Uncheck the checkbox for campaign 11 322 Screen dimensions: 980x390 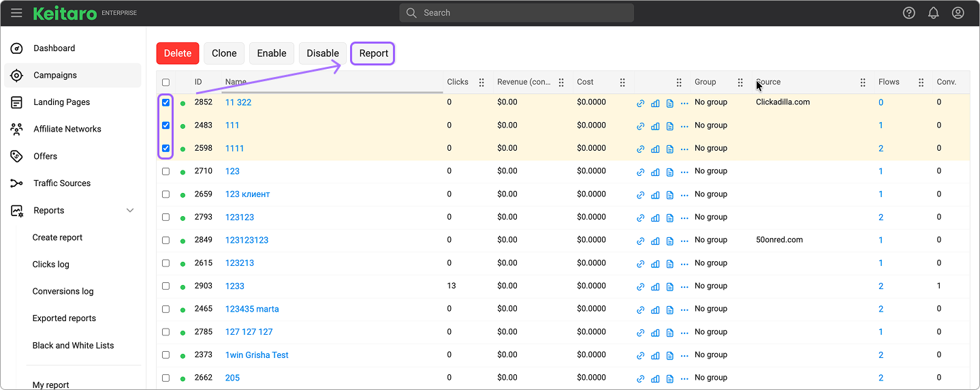click(x=165, y=102)
